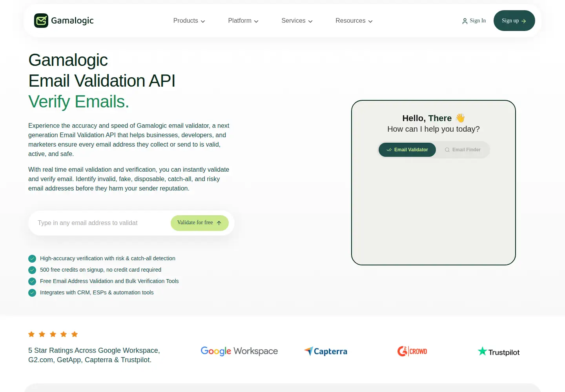Open the Resources dropdown menu
The image size is (565, 392).
[354, 21]
